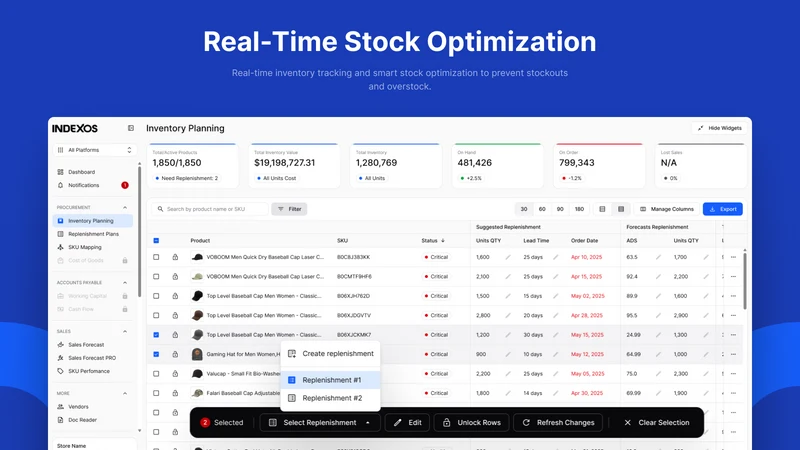The width and height of the screenshot is (800, 450).
Task: Check the row with SKU B0C8J3B3KK
Action: (x=156, y=257)
